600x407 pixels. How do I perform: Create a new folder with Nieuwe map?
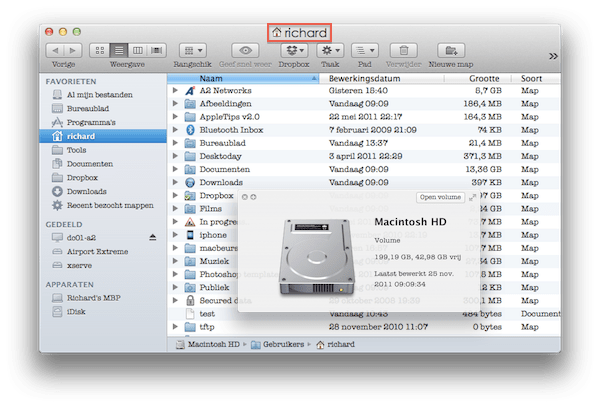[x=451, y=50]
